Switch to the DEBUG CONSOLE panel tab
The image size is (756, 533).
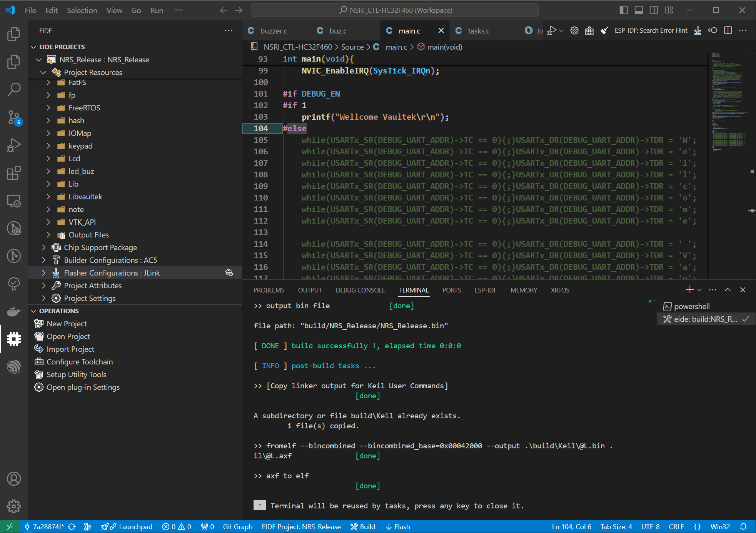click(360, 290)
